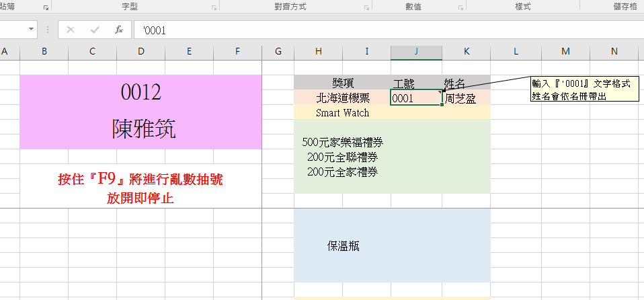The height and width of the screenshot is (300, 644).
Task: Click the red 放開即停止 text
Action: (x=140, y=198)
